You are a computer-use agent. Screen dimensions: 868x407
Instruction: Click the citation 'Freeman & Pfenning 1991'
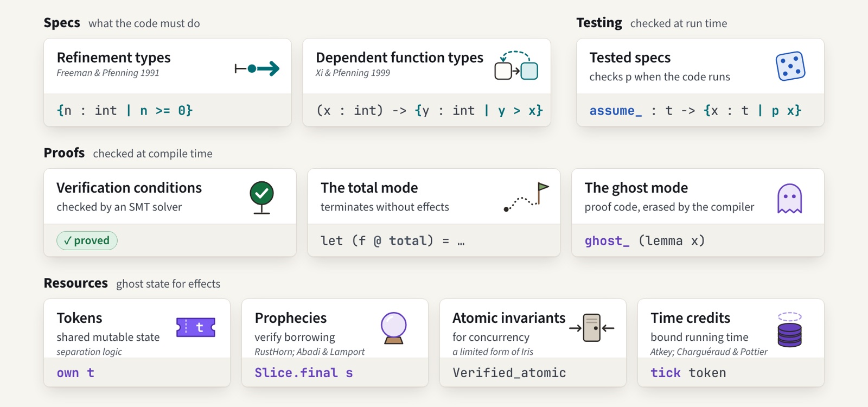[x=108, y=73]
